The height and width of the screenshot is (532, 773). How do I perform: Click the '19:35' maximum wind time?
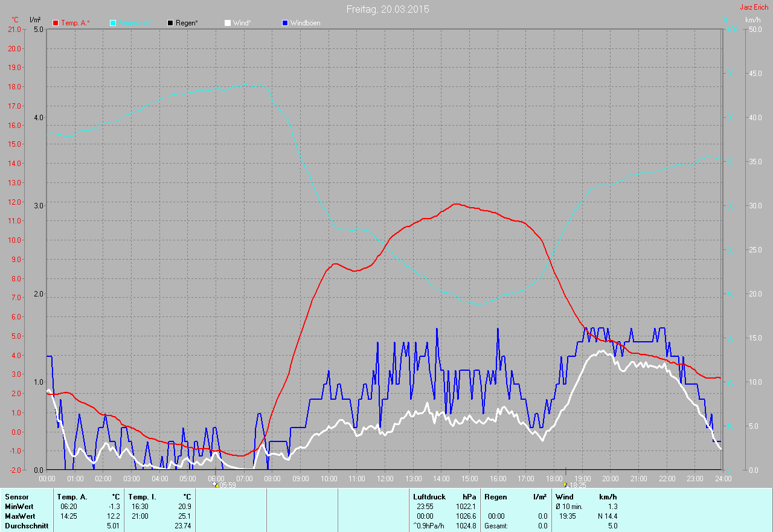point(568,516)
